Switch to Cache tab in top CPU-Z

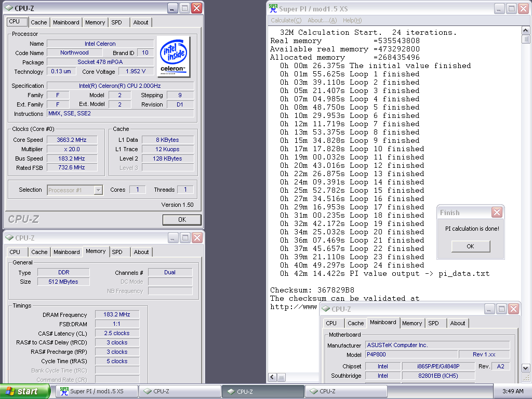(x=38, y=22)
